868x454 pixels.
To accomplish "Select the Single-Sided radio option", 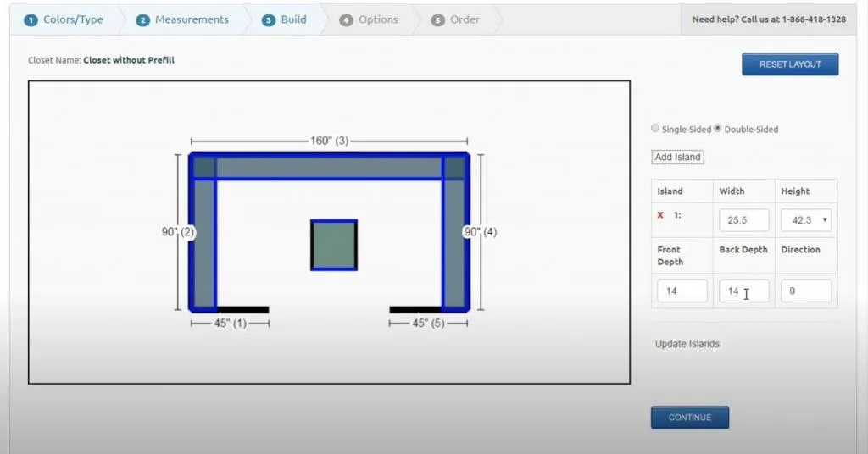I will (x=654, y=129).
